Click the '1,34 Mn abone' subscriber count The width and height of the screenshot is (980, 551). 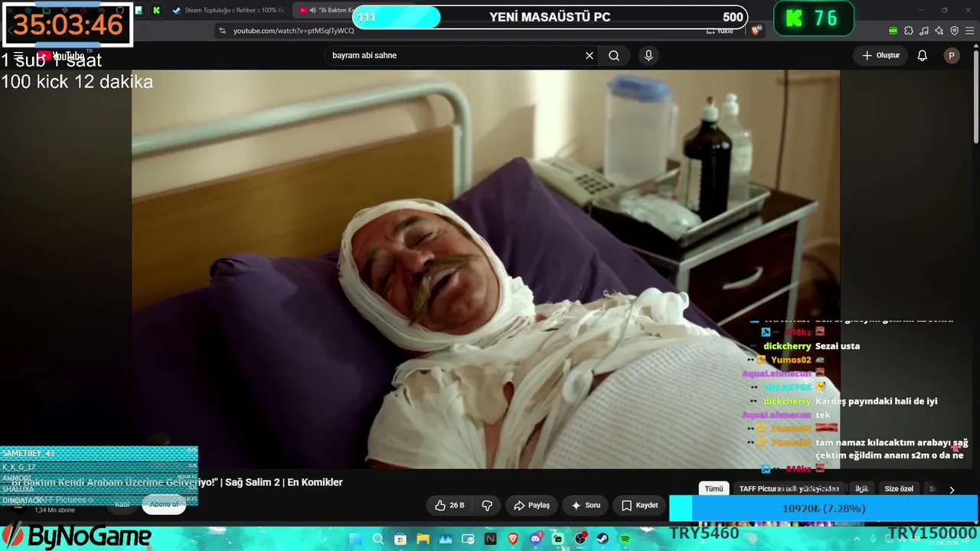click(x=55, y=510)
